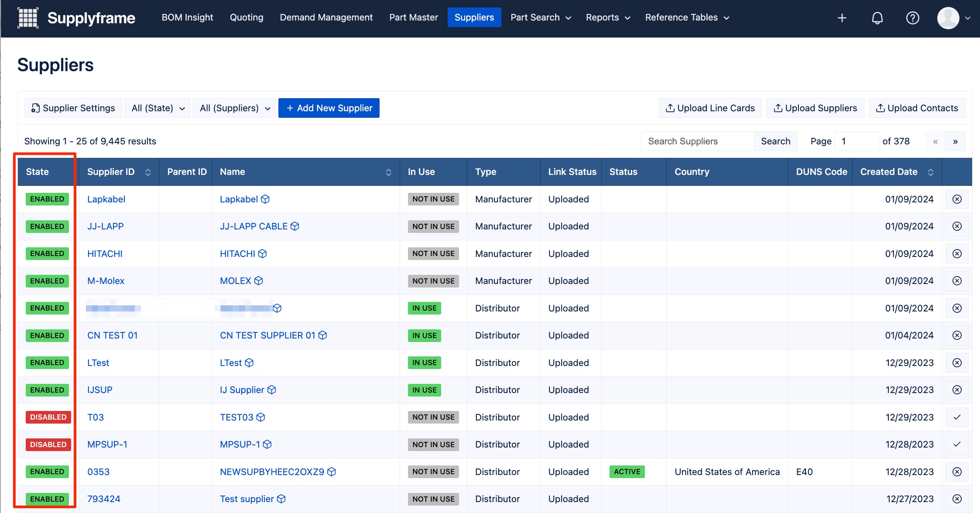Enable T03 using its checkmark icon
This screenshot has height=513, width=980.
coord(957,417)
